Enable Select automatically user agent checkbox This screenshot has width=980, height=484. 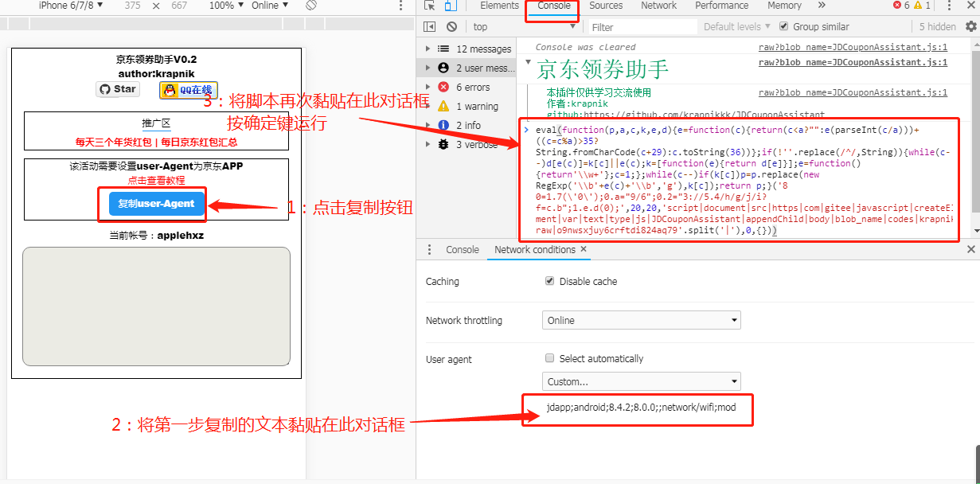[x=549, y=358]
